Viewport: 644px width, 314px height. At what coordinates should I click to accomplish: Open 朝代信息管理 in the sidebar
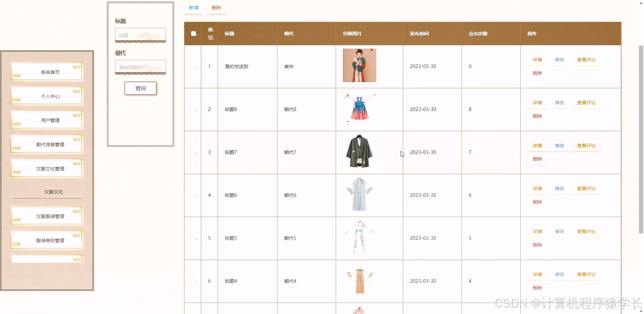(x=47, y=144)
